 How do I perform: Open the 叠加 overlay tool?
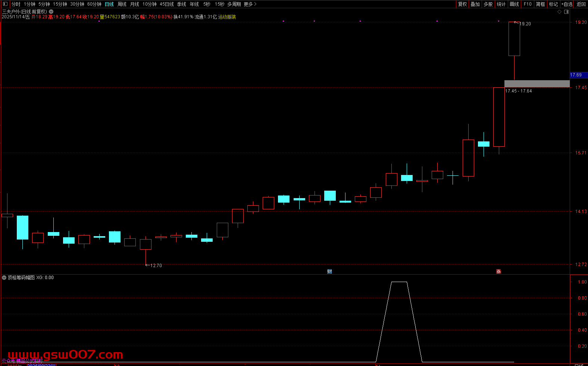[x=475, y=4]
